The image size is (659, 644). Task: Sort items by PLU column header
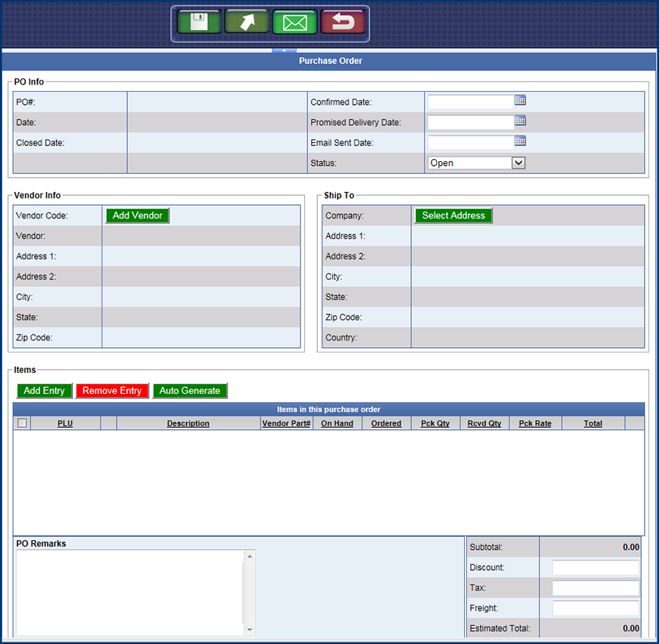pyautogui.click(x=65, y=423)
